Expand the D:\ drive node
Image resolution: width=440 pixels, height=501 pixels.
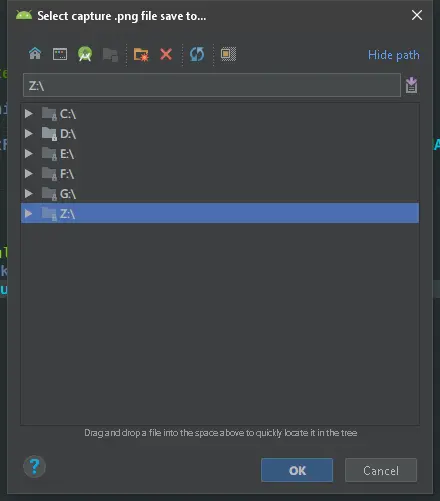[x=29, y=134]
